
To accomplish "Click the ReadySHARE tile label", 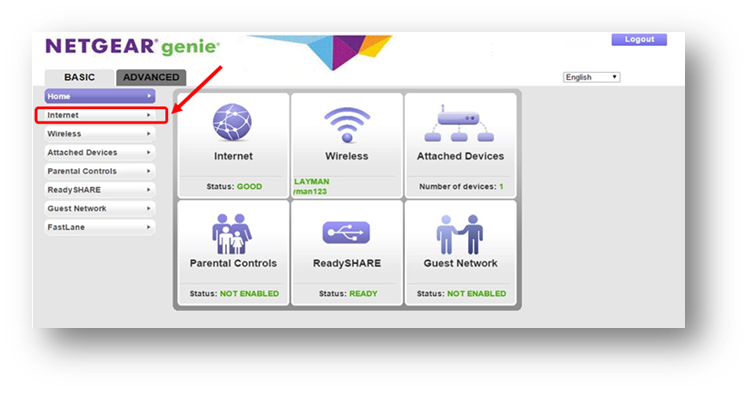I will [347, 263].
